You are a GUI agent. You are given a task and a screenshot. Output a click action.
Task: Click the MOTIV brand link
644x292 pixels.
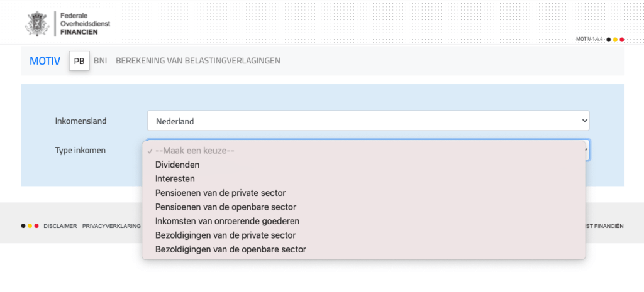pyautogui.click(x=45, y=61)
